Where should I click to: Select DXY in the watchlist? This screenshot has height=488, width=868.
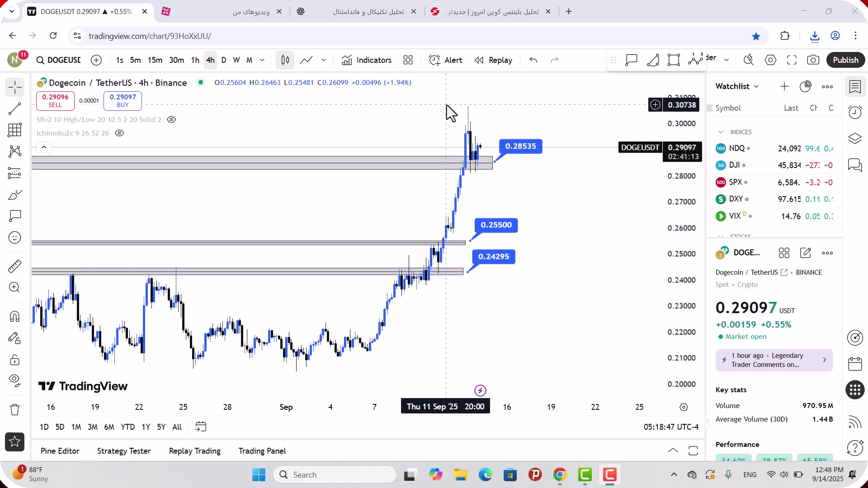pyautogui.click(x=774, y=199)
